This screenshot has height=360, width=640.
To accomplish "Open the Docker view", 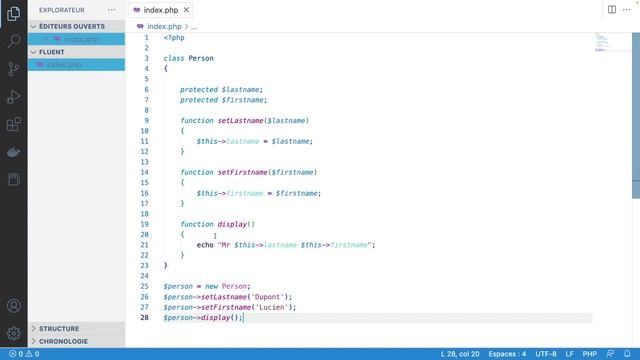I will pos(13,152).
